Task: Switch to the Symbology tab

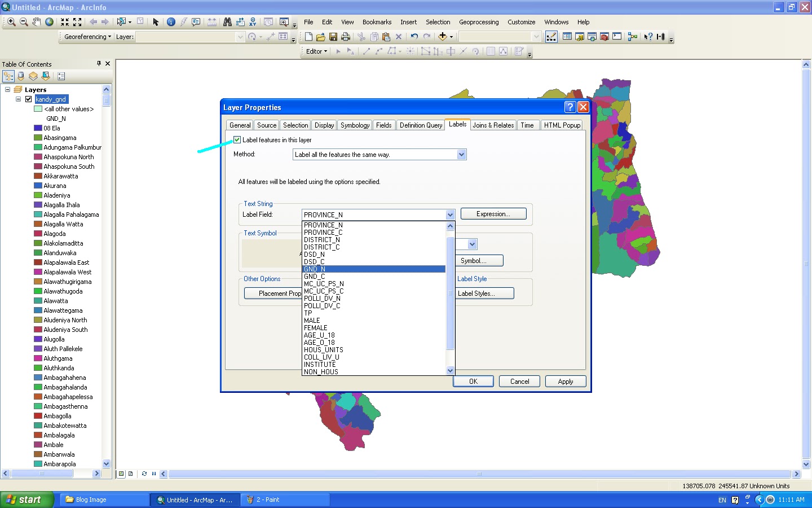Action: coord(354,125)
